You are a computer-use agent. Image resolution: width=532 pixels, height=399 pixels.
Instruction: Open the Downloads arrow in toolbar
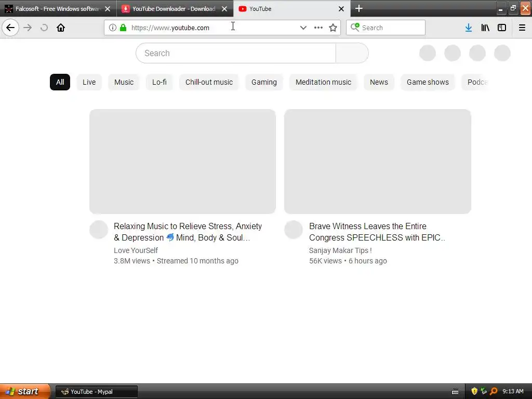tap(469, 28)
